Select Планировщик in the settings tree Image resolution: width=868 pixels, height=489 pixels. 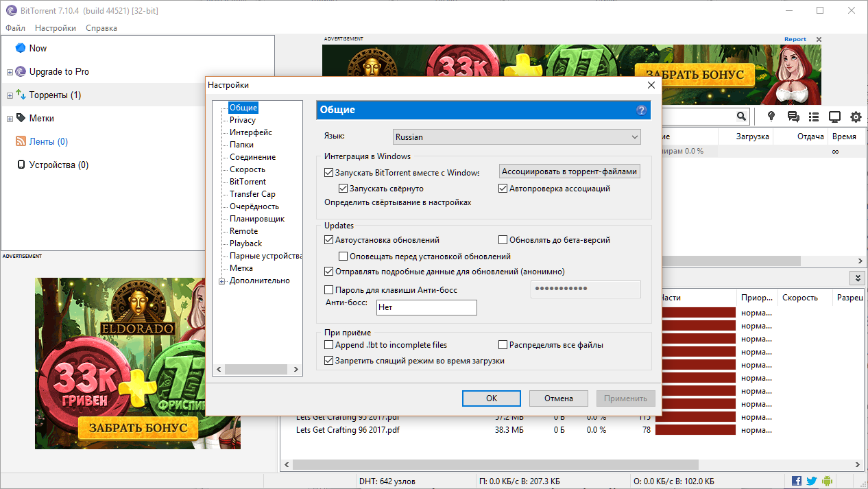[x=257, y=219]
